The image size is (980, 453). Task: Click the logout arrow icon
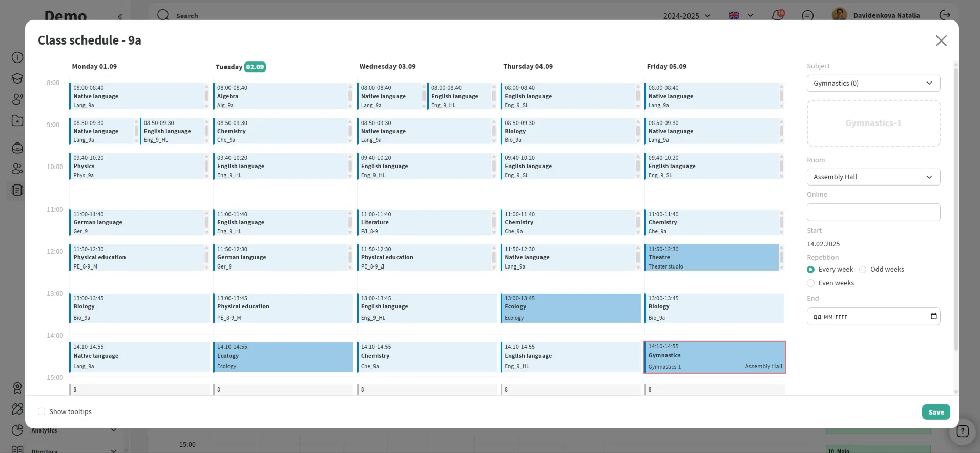pyautogui.click(x=945, y=15)
